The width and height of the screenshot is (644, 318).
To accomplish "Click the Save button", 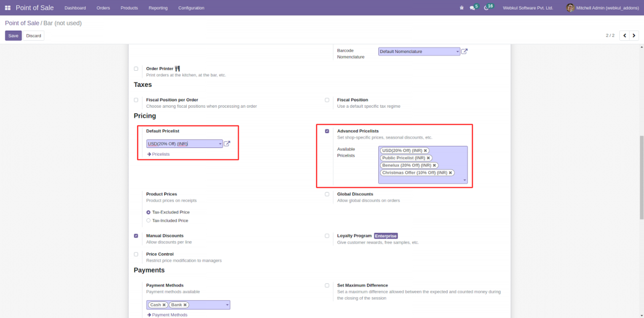I will [13, 35].
